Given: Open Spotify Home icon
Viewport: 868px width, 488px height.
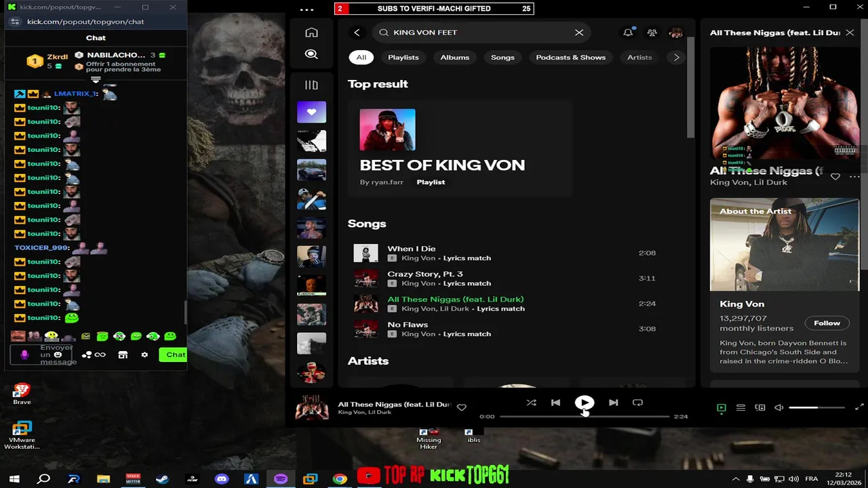Looking at the screenshot, I should 311,33.
